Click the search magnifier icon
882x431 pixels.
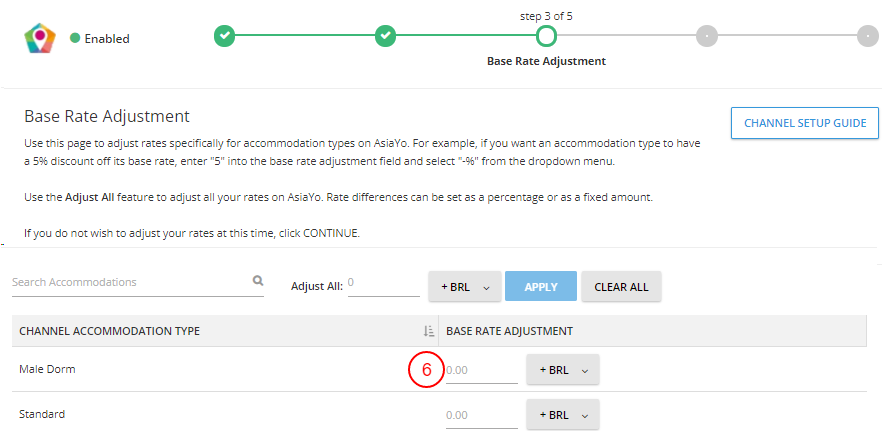[257, 282]
